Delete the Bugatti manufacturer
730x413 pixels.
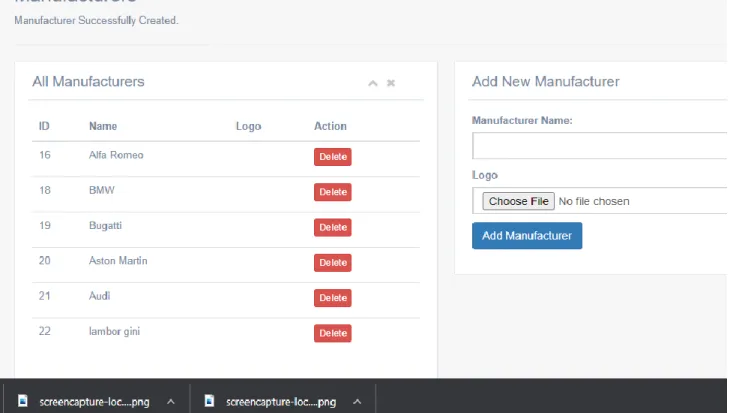[332, 227]
